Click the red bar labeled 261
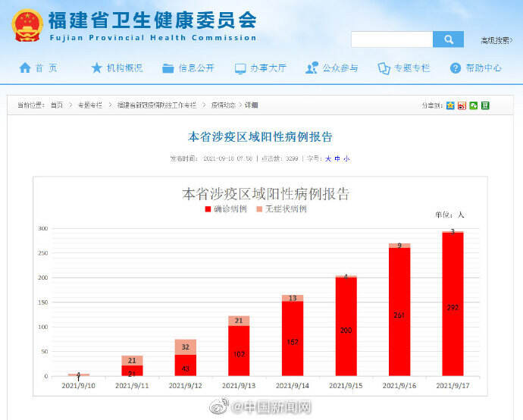The height and width of the screenshot is (420, 523). coord(399,312)
